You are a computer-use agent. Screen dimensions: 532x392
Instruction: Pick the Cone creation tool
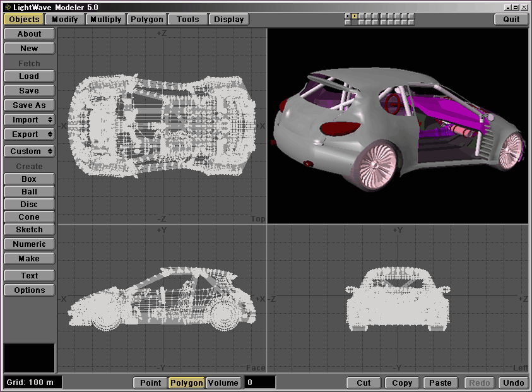click(29, 217)
